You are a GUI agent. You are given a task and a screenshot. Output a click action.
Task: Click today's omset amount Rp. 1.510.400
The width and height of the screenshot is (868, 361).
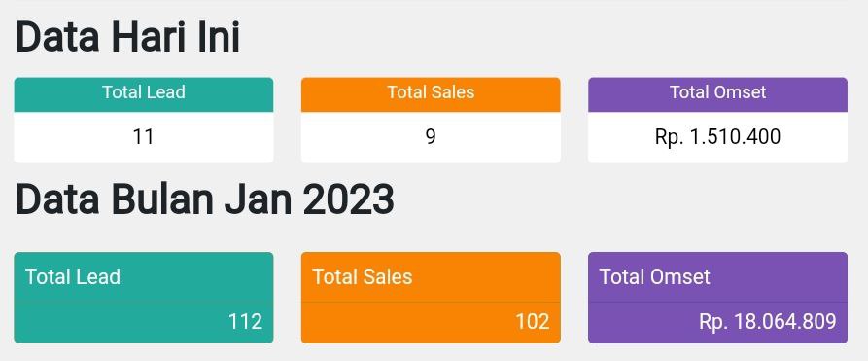(x=718, y=136)
